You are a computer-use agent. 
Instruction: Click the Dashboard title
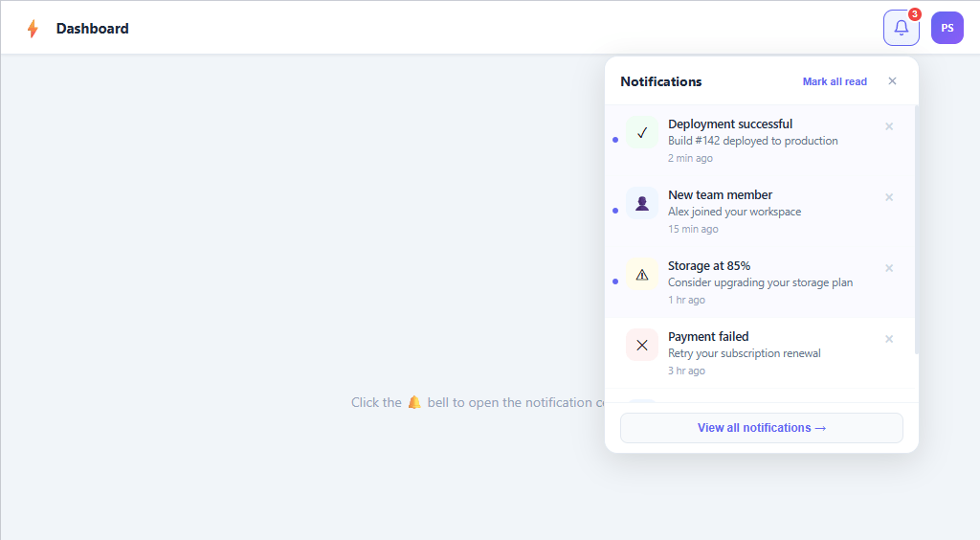tap(93, 29)
